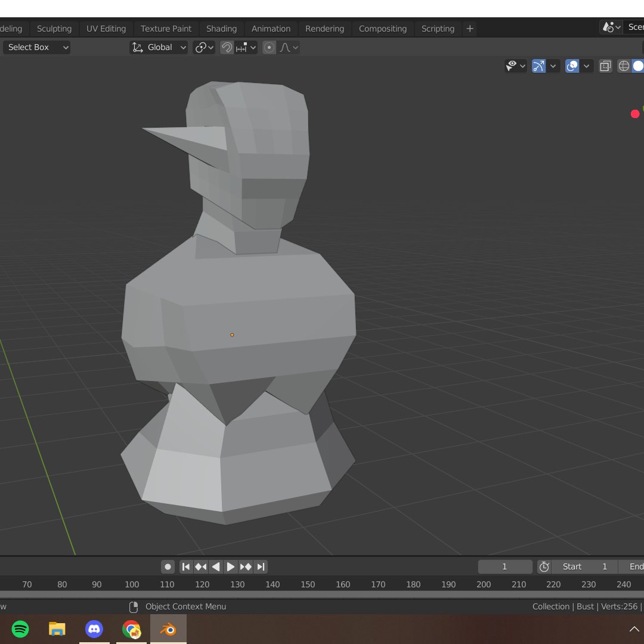Switch to the Texture Paint workspace tab
The height and width of the screenshot is (644, 644).
coord(166,29)
